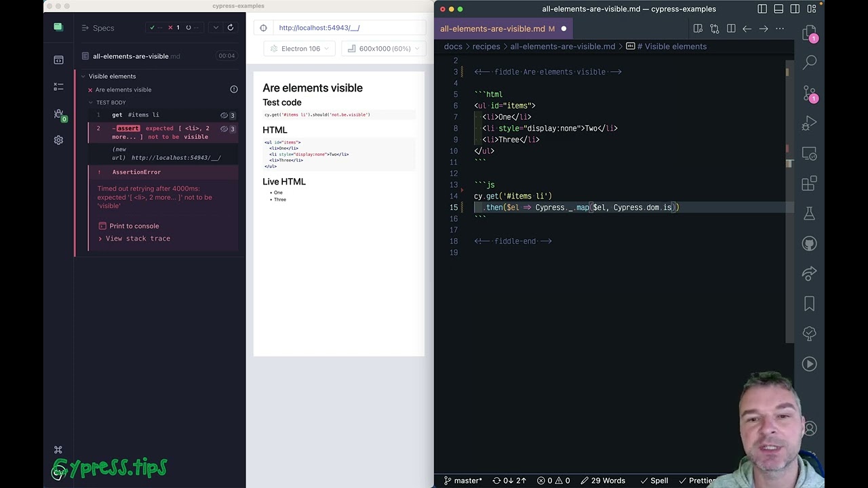This screenshot has height=488, width=868.
Task: Open the Extensions view in VS Code
Action: (x=809, y=184)
